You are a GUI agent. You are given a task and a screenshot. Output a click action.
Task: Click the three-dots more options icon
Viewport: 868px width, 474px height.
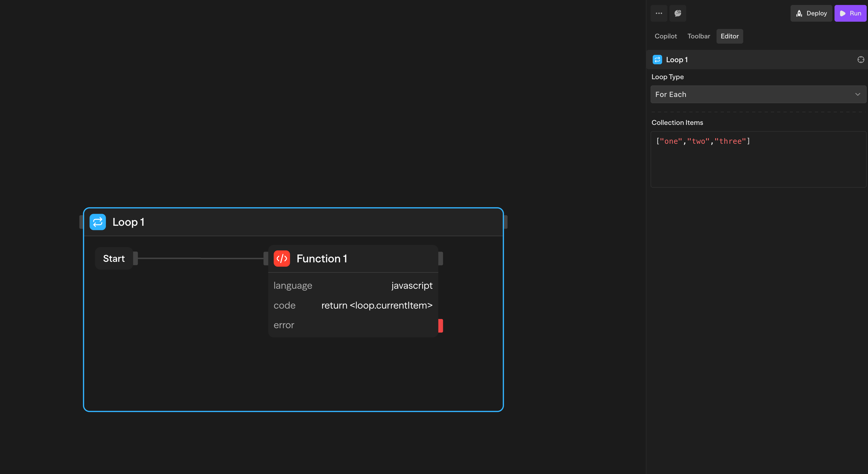click(659, 14)
